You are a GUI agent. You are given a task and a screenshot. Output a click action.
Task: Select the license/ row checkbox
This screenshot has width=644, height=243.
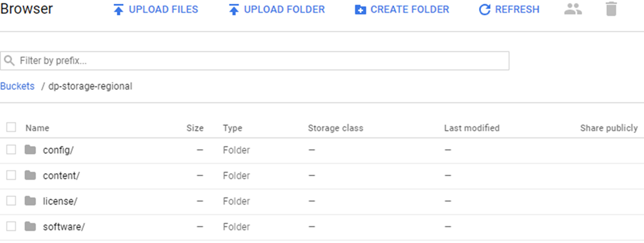coord(11,201)
